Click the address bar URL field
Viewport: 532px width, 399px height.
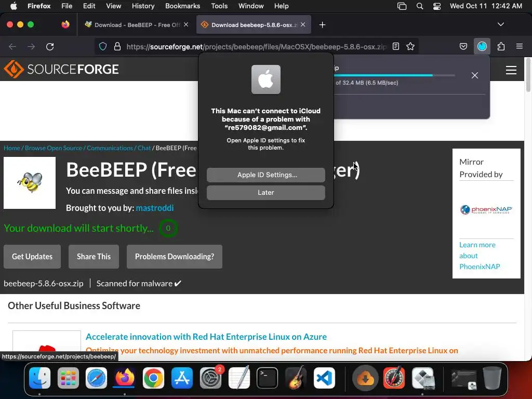(256, 46)
